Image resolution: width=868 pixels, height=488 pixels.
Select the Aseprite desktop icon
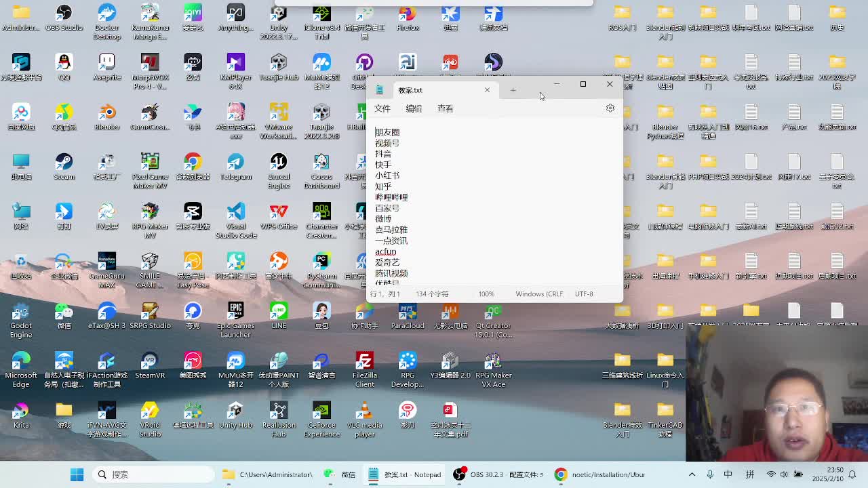[106, 68]
